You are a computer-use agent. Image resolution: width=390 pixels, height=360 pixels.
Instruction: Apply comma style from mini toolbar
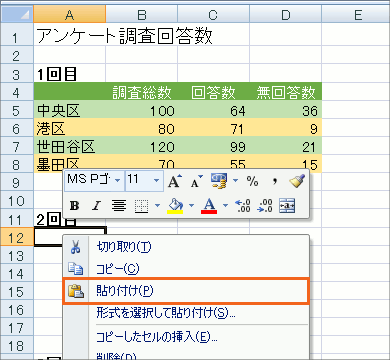coord(274,181)
